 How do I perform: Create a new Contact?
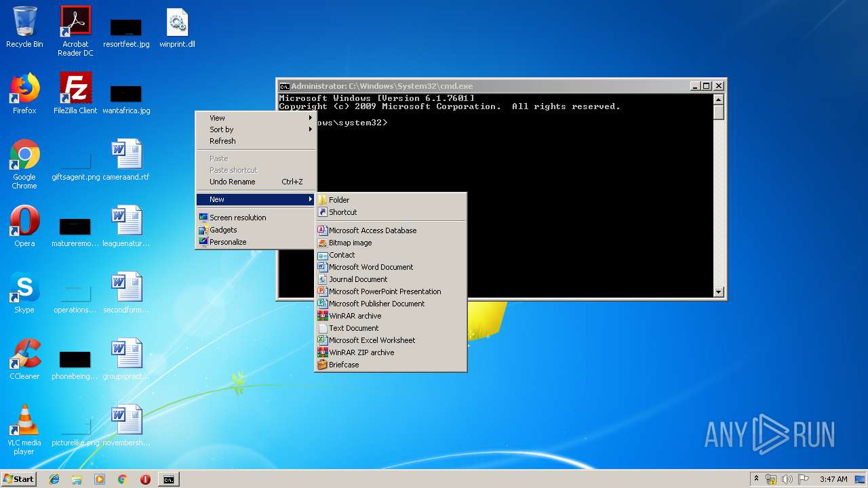coord(391,255)
